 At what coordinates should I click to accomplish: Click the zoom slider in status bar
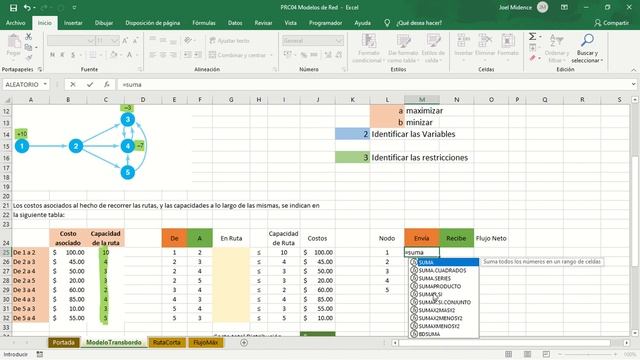[x=588, y=354]
